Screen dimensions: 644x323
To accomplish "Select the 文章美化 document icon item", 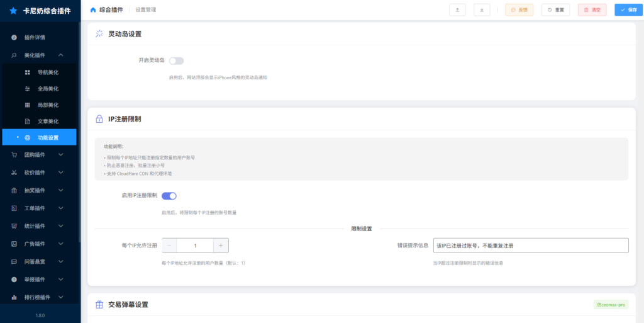I will point(28,122).
